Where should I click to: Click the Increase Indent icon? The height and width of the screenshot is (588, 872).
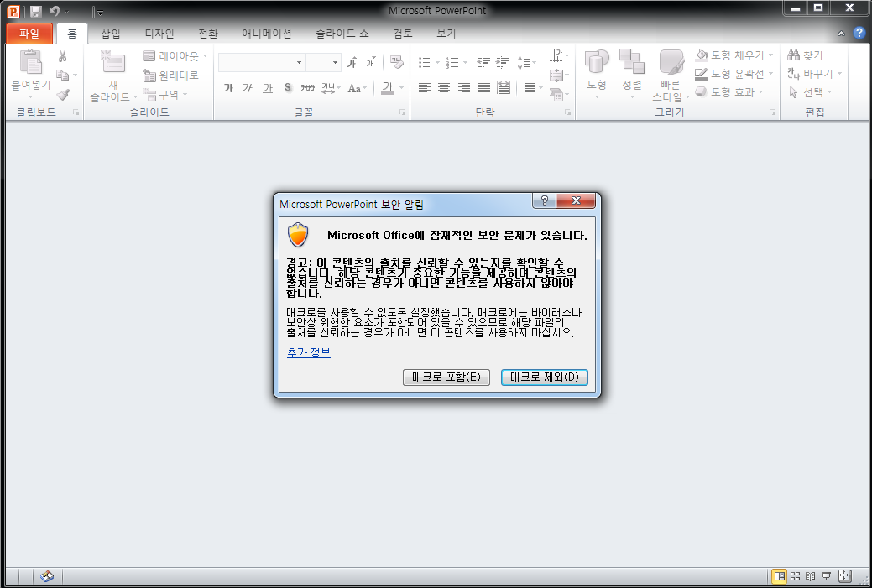(x=502, y=62)
